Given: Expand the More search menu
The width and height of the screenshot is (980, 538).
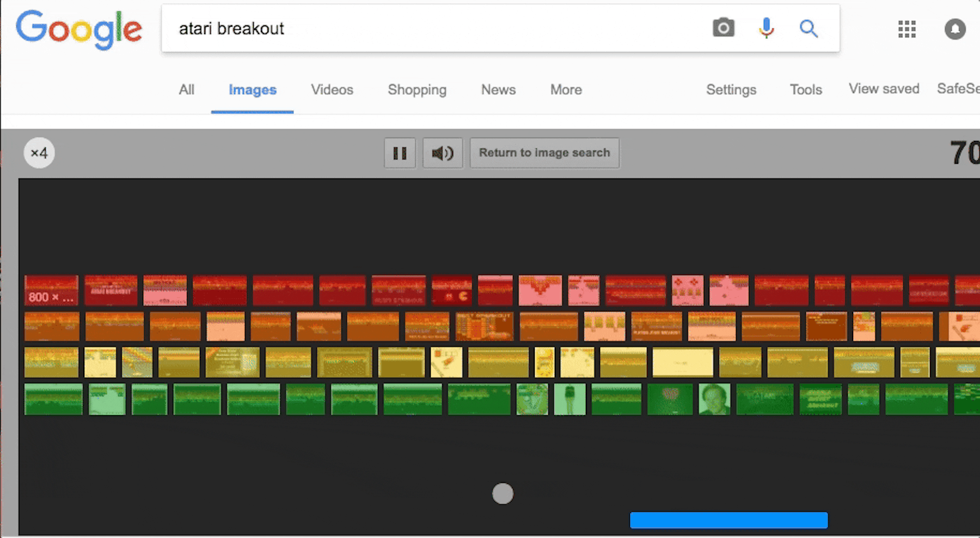Looking at the screenshot, I should [x=566, y=90].
